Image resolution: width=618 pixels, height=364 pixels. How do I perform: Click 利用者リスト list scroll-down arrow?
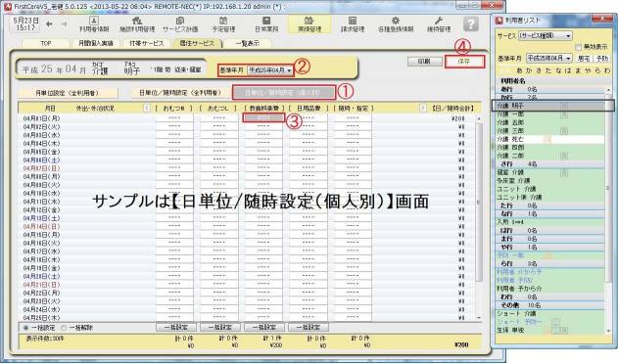pyautogui.click(x=608, y=331)
